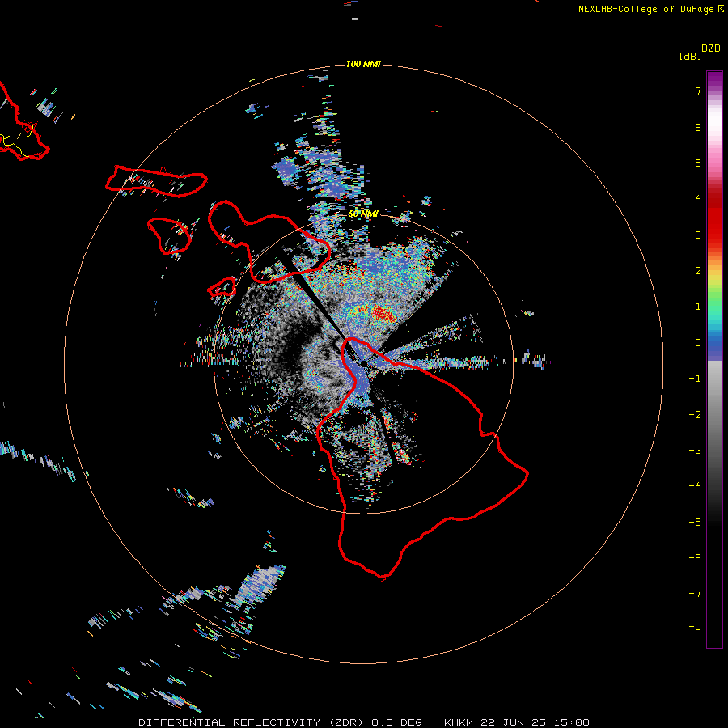Click the purple top band of the color bar
728x728 pixels.
click(x=714, y=79)
